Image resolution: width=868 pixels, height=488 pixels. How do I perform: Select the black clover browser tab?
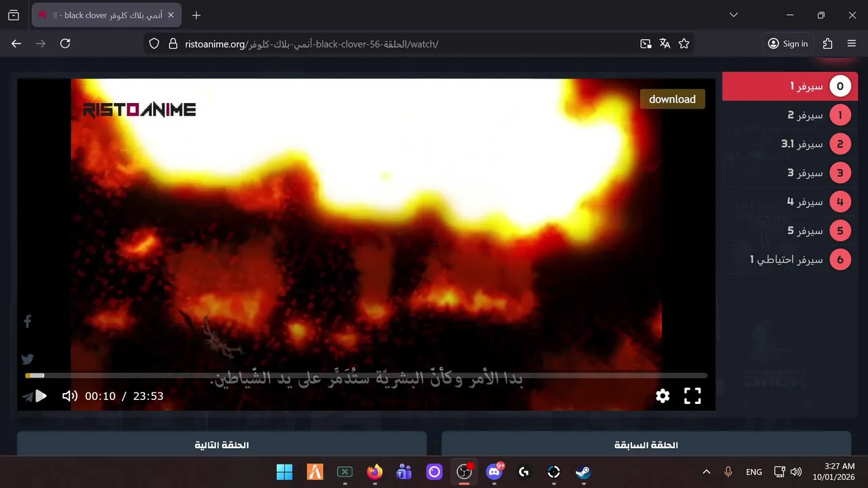tap(106, 15)
